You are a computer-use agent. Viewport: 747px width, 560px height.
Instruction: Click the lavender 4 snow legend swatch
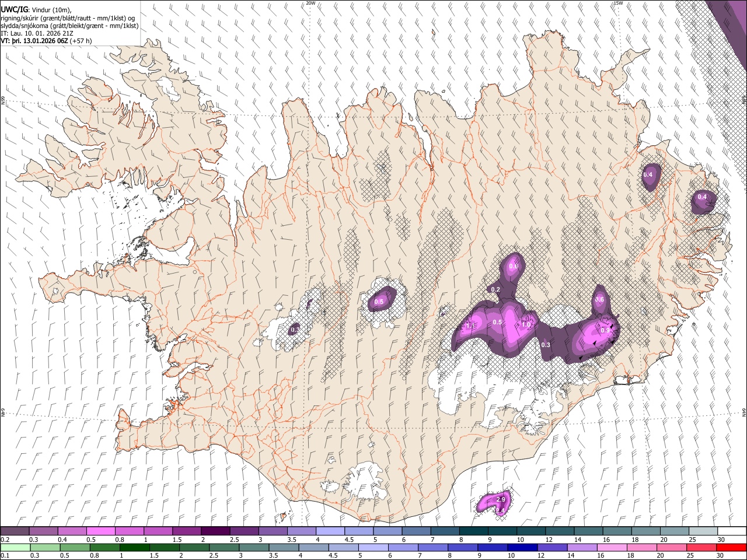point(330,531)
